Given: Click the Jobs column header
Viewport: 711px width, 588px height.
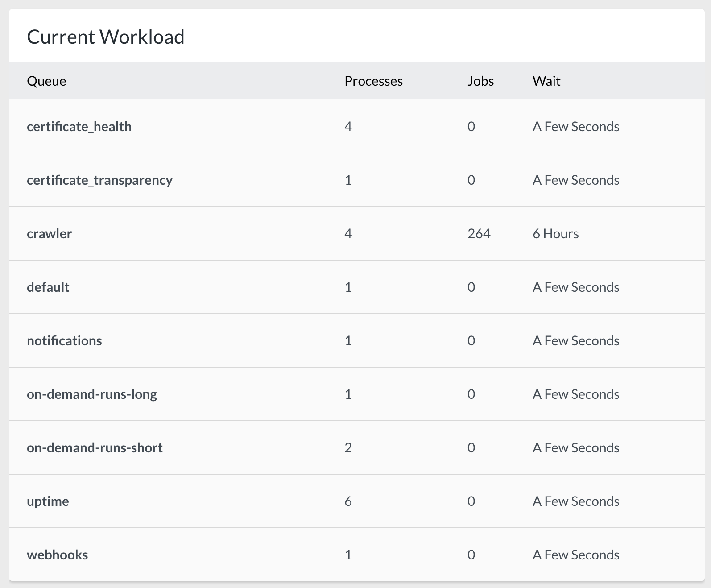Looking at the screenshot, I should click(480, 81).
